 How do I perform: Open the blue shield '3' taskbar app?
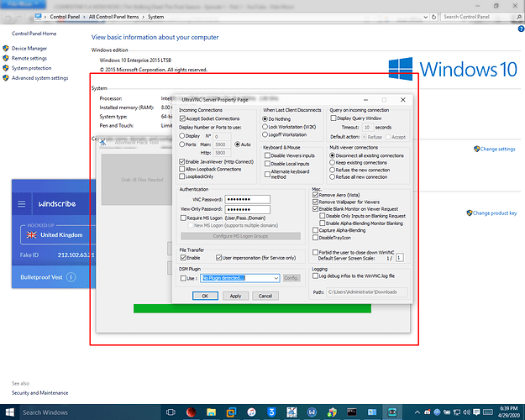(271, 412)
